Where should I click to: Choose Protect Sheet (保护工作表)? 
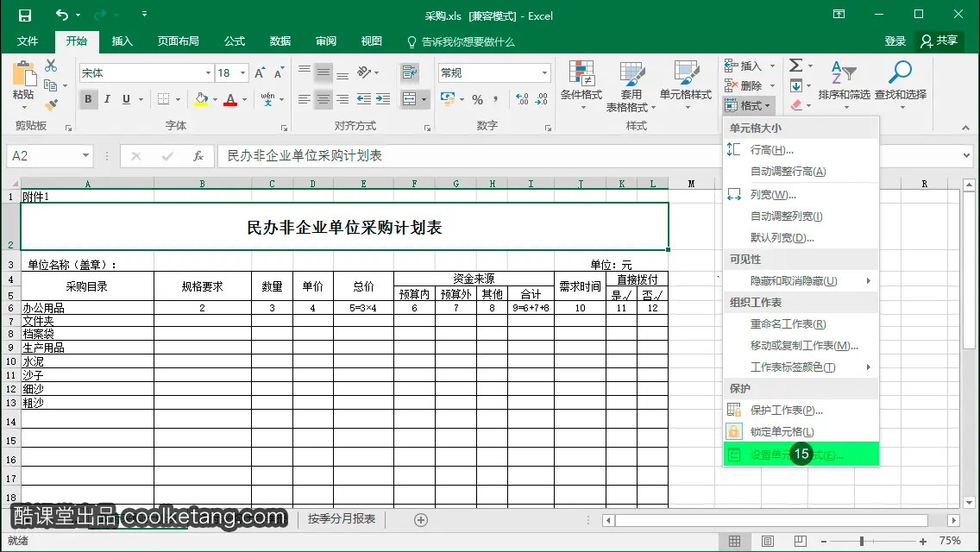(801, 411)
